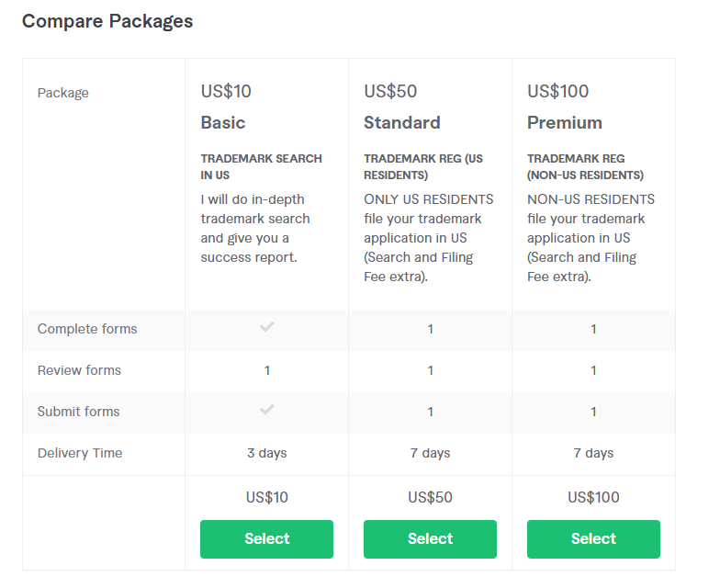This screenshot has height=588, width=720.
Task: Choose the Standard package Select button
Action: pyautogui.click(x=430, y=539)
